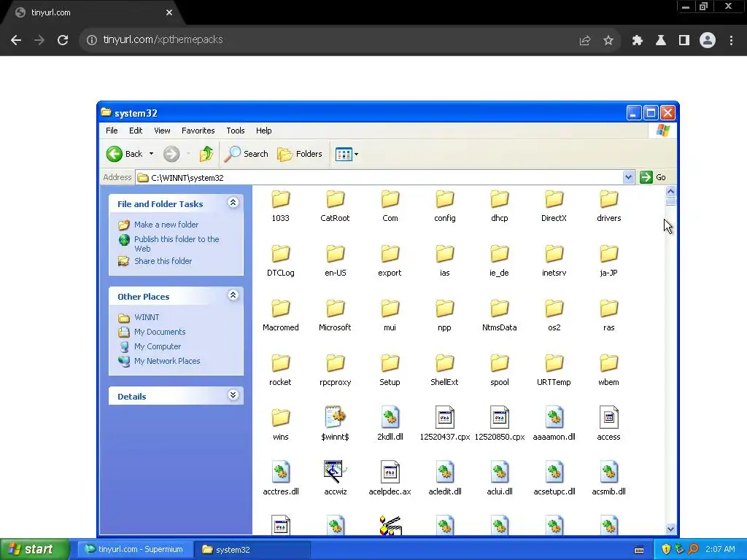Open My Computer link
Image resolution: width=747 pixels, height=560 pixels.
[x=158, y=346]
